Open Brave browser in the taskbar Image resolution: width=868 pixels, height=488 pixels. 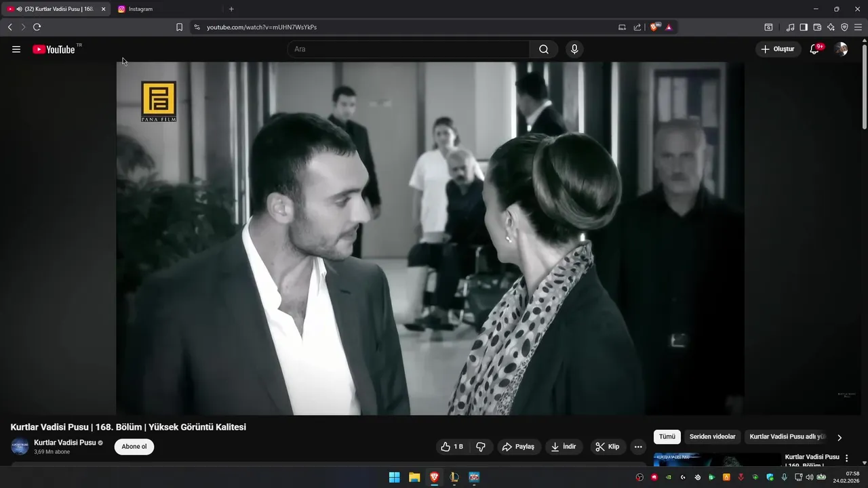434,477
